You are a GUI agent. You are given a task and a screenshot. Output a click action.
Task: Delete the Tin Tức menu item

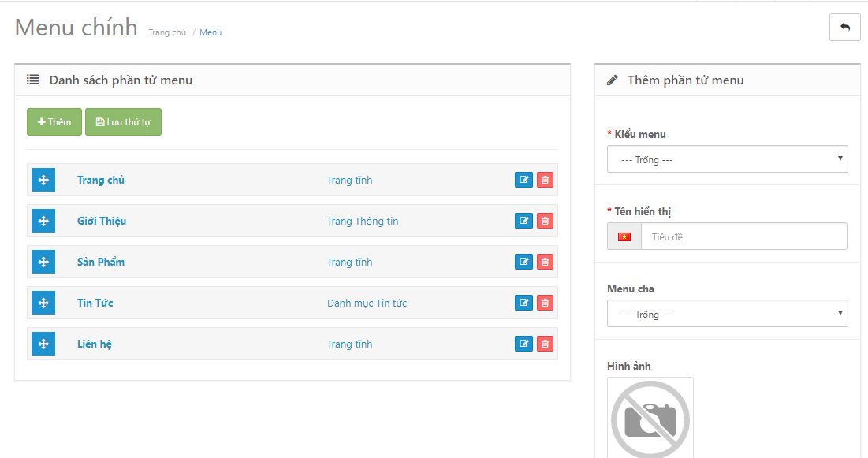[546, 303]
